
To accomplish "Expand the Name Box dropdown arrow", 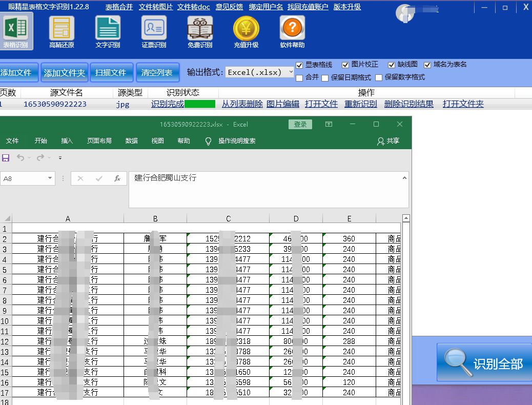I will pyautogui.click(x=50, y=178).
